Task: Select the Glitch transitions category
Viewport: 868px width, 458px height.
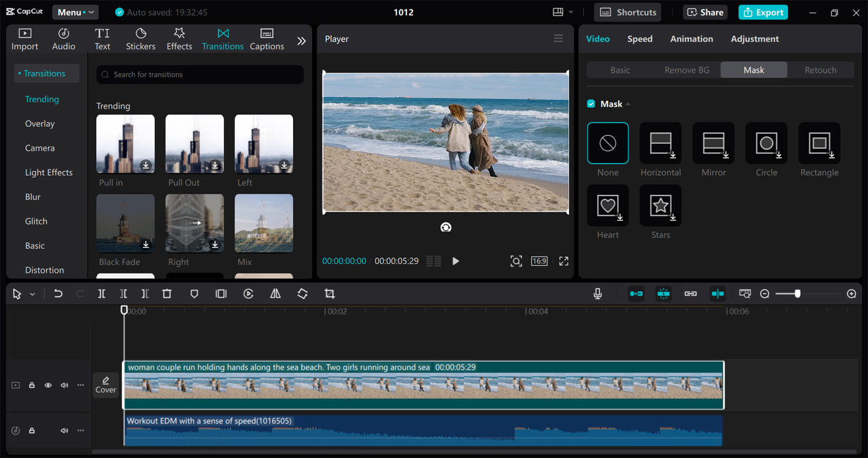Action: 36,221
